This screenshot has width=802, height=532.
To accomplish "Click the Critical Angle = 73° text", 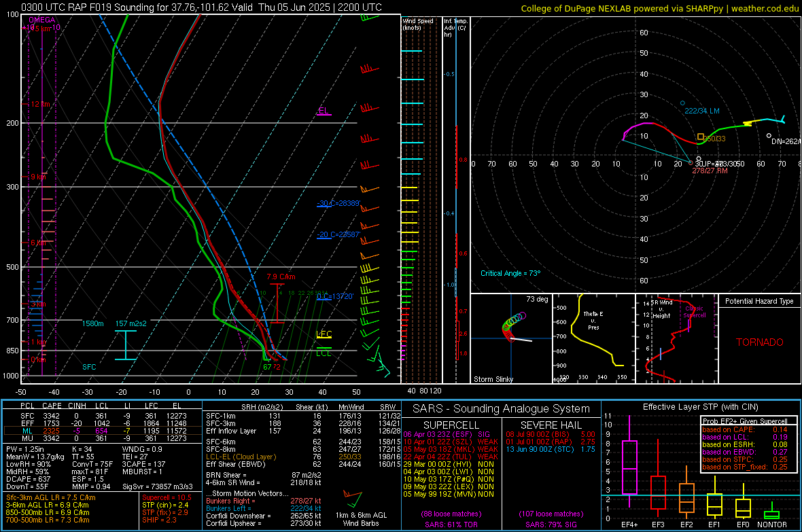I will coord(510,273).
